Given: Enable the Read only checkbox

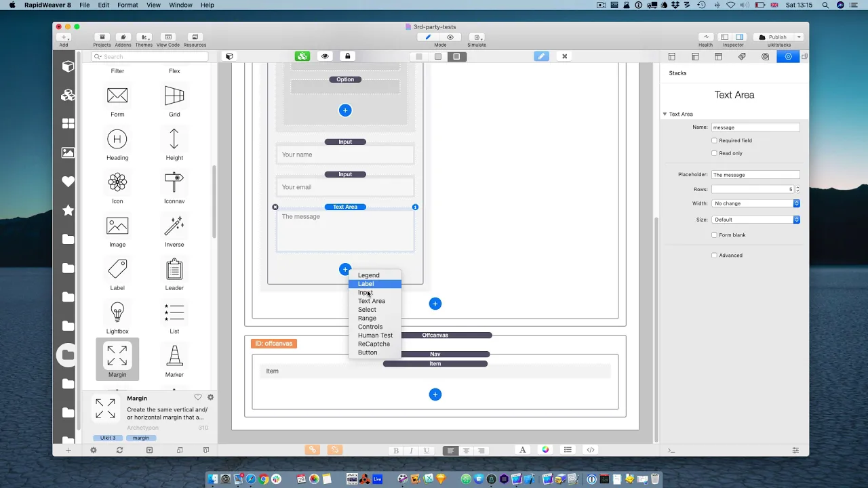Looking at the screenshot, I should click(714, 153).
